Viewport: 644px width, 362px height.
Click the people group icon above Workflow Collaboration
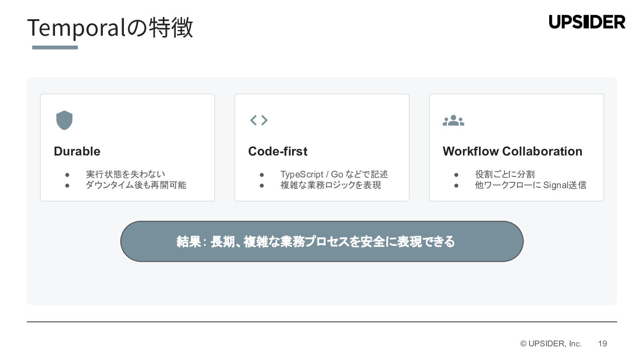coord(453,120)
